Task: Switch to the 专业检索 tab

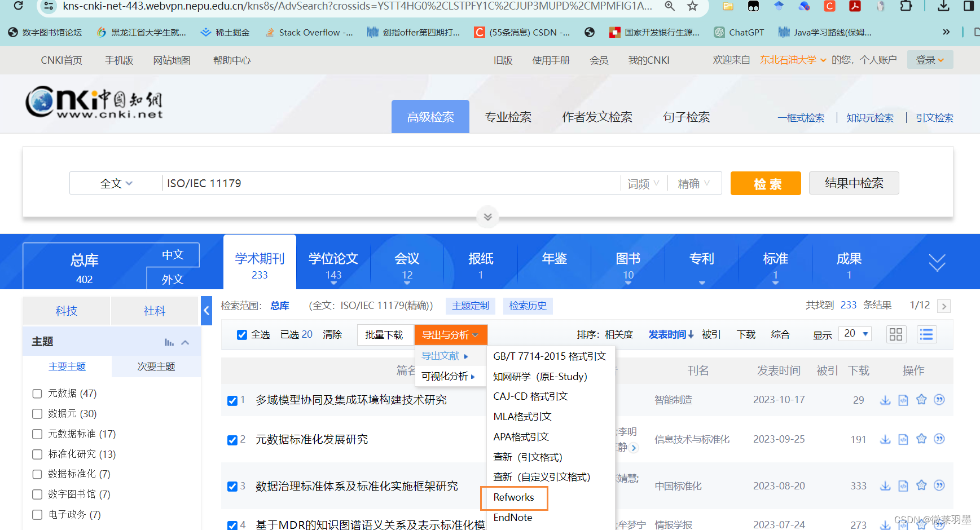Action: point(508,117)
